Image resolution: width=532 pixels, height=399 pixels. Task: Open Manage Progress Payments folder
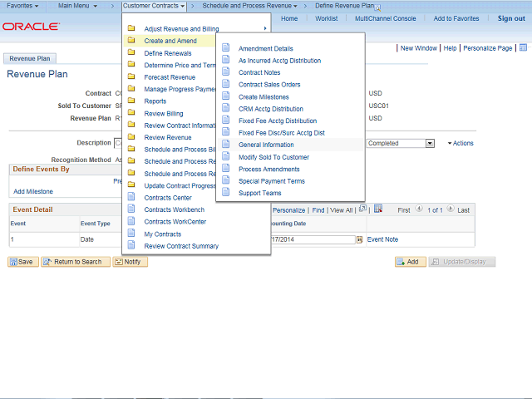180,89
